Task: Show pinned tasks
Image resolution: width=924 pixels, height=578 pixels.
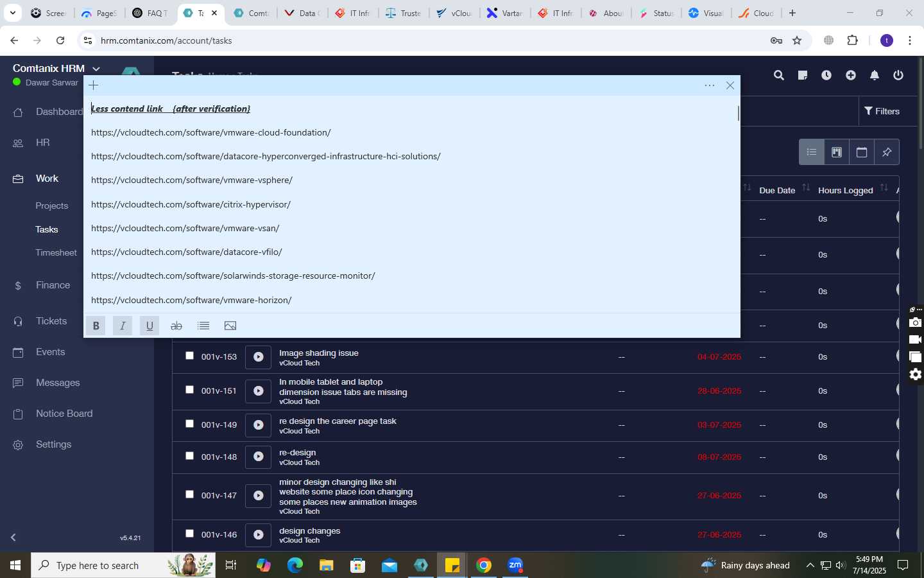Action: tap(887, 152)
